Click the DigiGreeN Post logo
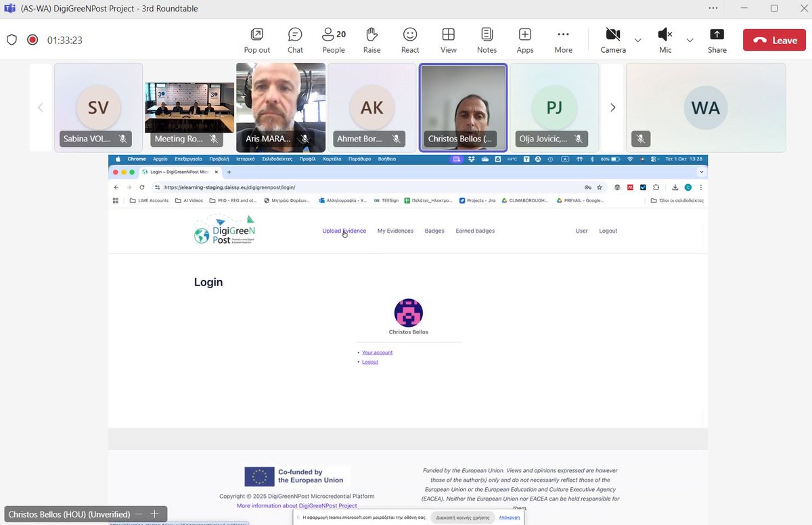This screenshot has height=525, width=812. click(x=225, y=230)
